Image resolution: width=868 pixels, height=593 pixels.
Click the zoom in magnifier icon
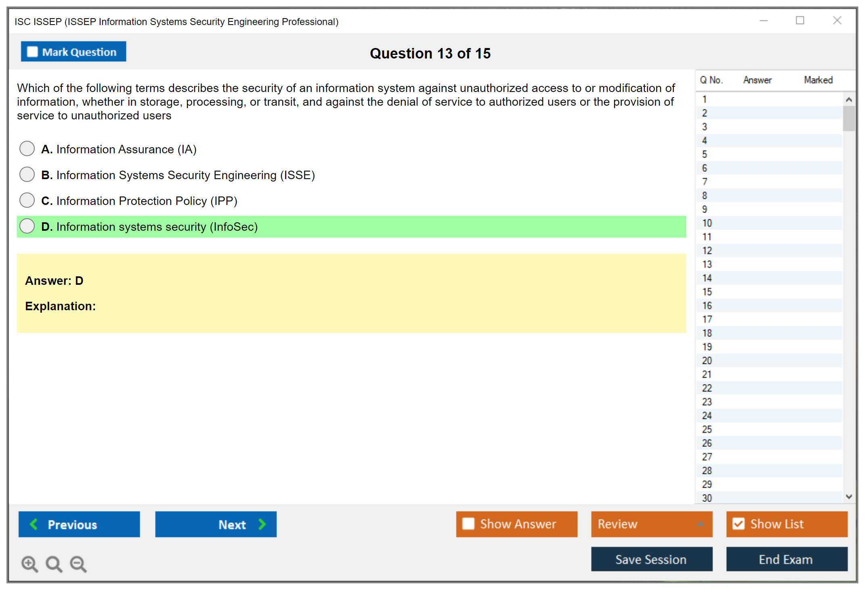tap(29, 564)
